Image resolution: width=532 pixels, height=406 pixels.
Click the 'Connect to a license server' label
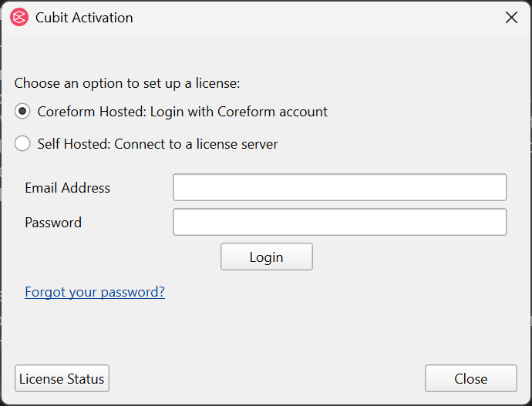point(196,144)
